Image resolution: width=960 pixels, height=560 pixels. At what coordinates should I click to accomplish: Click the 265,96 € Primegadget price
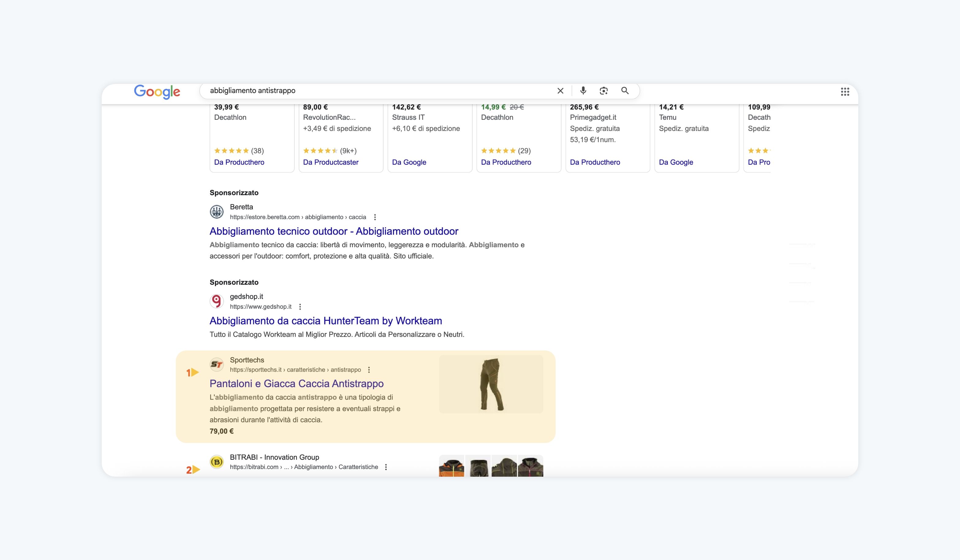(x=584, y=107)
